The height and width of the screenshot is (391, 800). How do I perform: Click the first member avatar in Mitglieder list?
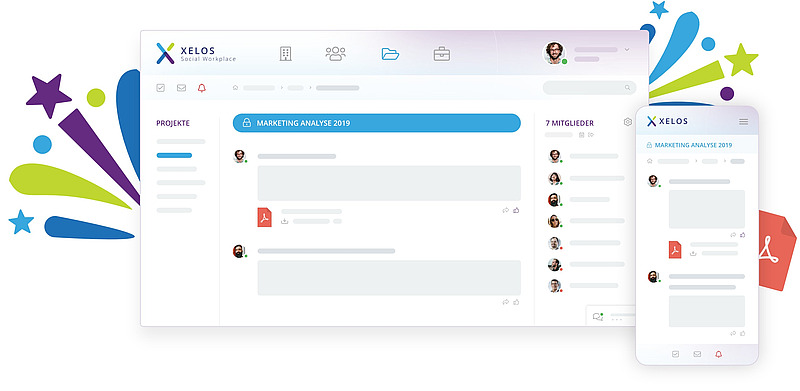click(x=555, y=156)
